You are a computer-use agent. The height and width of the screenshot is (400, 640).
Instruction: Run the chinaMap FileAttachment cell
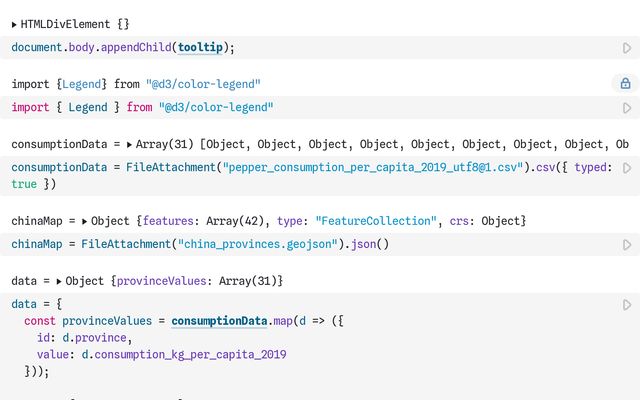pos(627,245)
